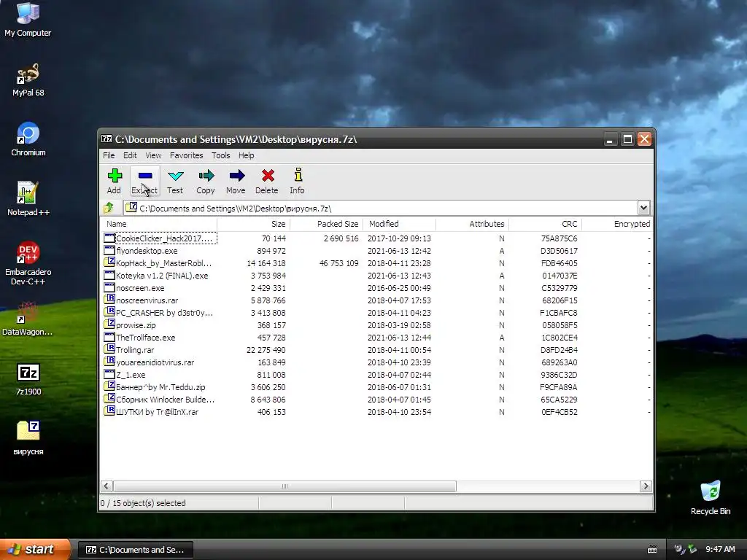Open the Favorites menu
The width and height of the screenshot is (747, 560).
[186, 155]
